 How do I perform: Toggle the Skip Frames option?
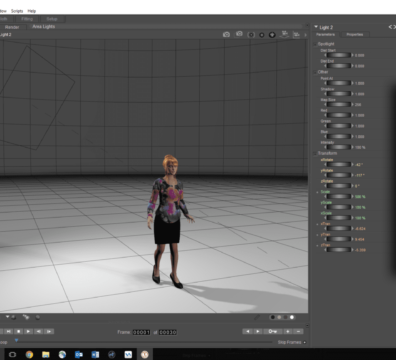[x=304, y=342]
